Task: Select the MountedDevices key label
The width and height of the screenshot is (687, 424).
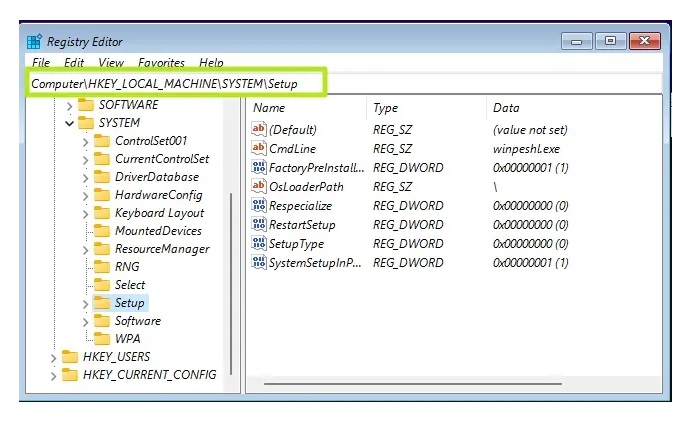Action: click(x=158, y=231)
